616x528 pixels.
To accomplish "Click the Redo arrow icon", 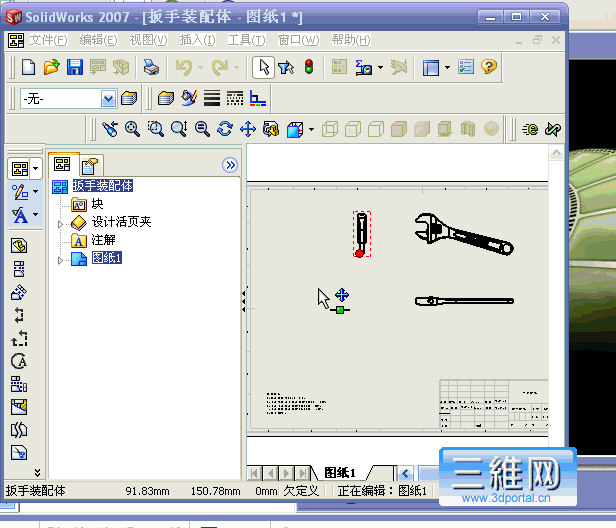I will tap(220, 67).
